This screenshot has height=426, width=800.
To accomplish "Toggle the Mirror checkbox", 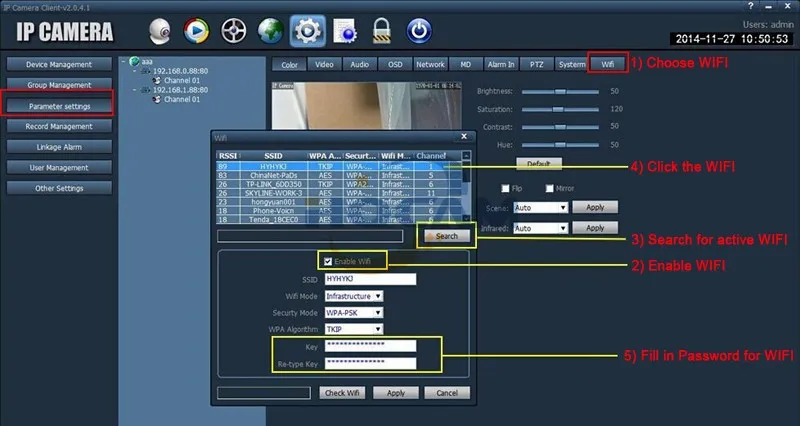I will click(549, 189).
